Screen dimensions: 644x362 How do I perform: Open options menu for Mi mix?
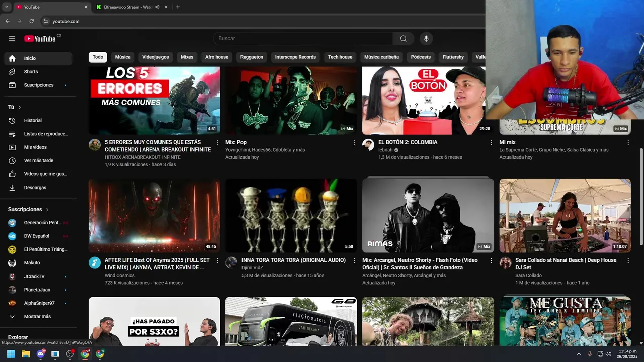point(628,143)
